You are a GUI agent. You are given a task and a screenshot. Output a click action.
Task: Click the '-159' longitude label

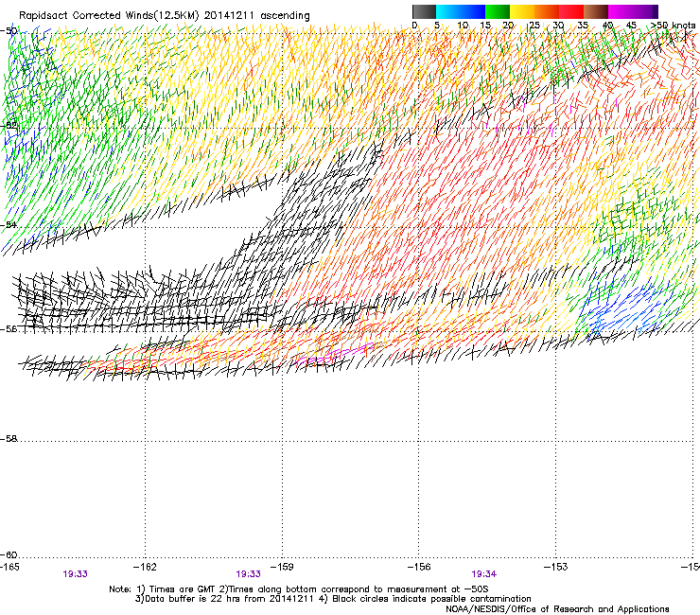coord(282,567)
